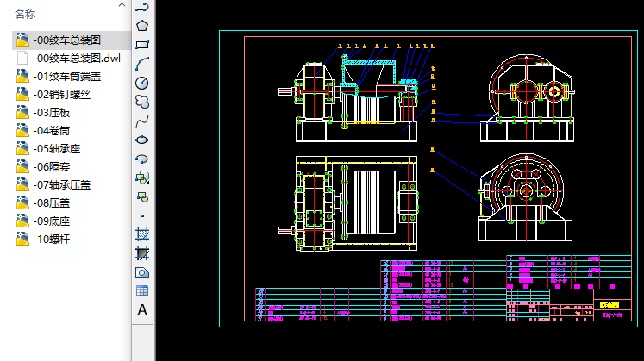Select the drawing file -06隔套

[x=52, y=166]
